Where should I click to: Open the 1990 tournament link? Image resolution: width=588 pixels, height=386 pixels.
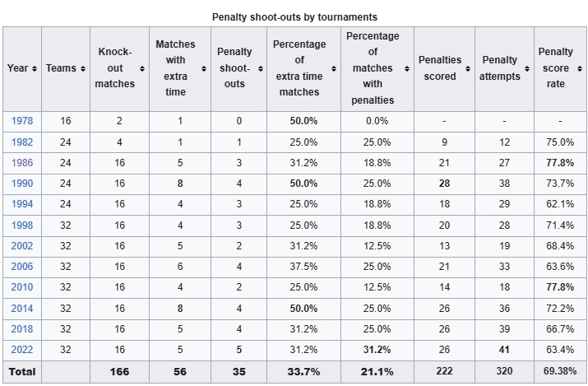click(x=22, y=184)
